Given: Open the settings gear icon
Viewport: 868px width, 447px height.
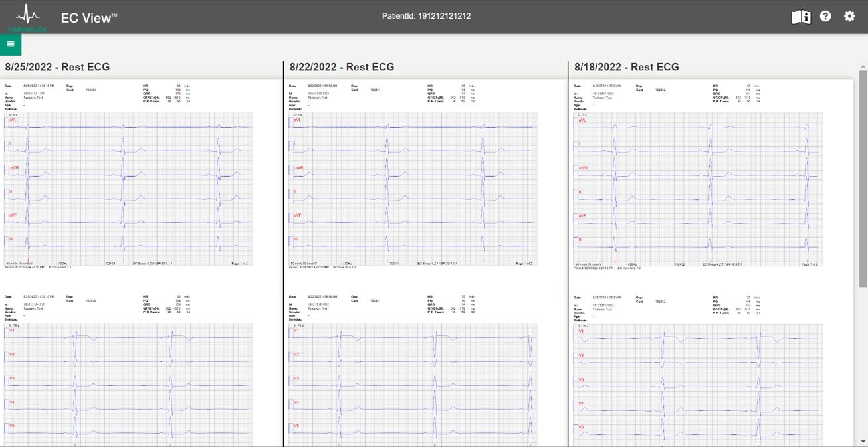Looking at the screenshot, I should (x=849, y=17).
